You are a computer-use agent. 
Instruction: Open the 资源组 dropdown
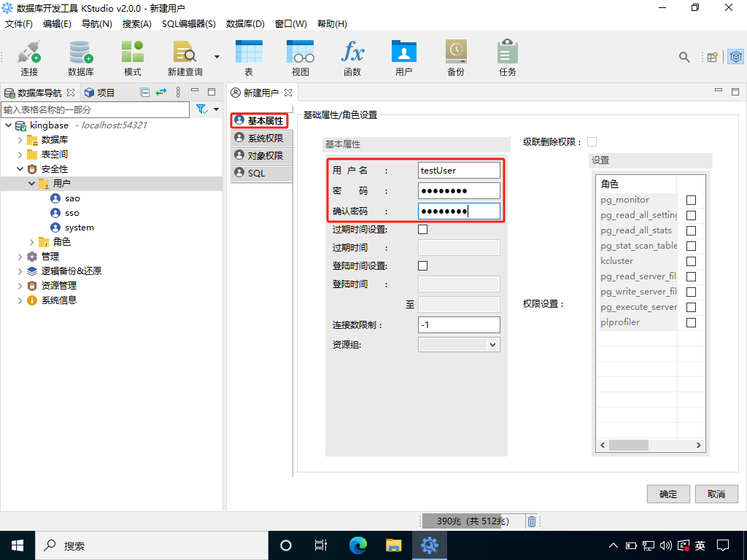coord(459,345)
